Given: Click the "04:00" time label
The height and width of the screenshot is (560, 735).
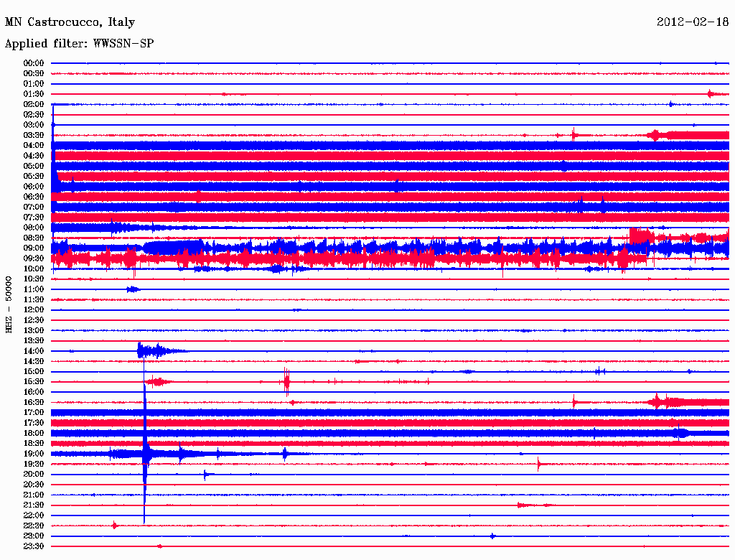Looking at the screenshot, I should point(33,146).
